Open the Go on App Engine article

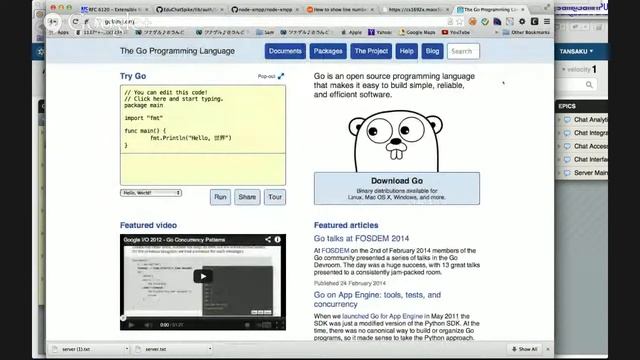coord(377,299)
